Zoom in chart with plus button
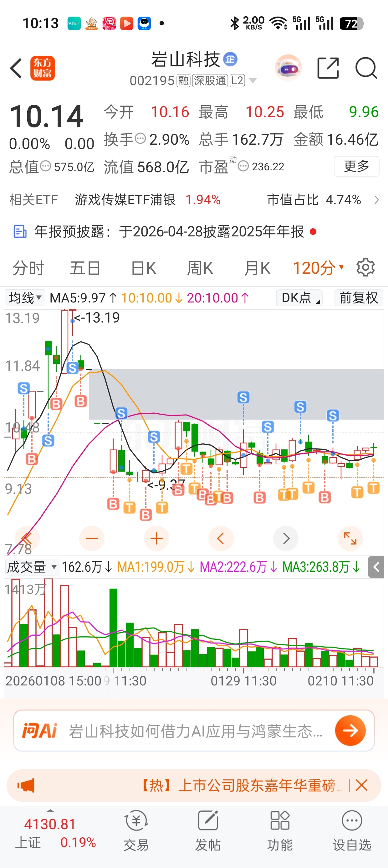Screen dimensions: 388x868 click(x=156, y=539)
